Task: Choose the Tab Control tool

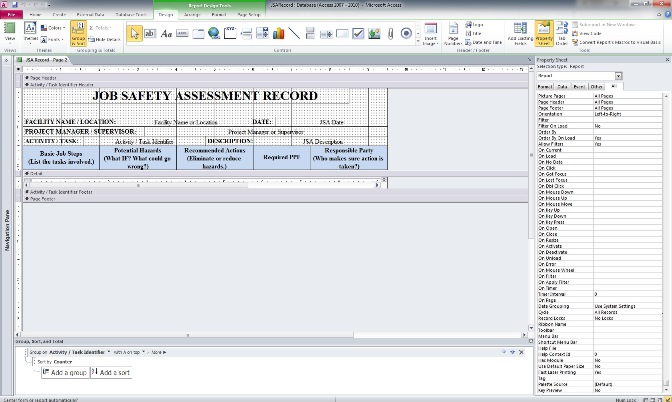Action: tap(198, 33)
